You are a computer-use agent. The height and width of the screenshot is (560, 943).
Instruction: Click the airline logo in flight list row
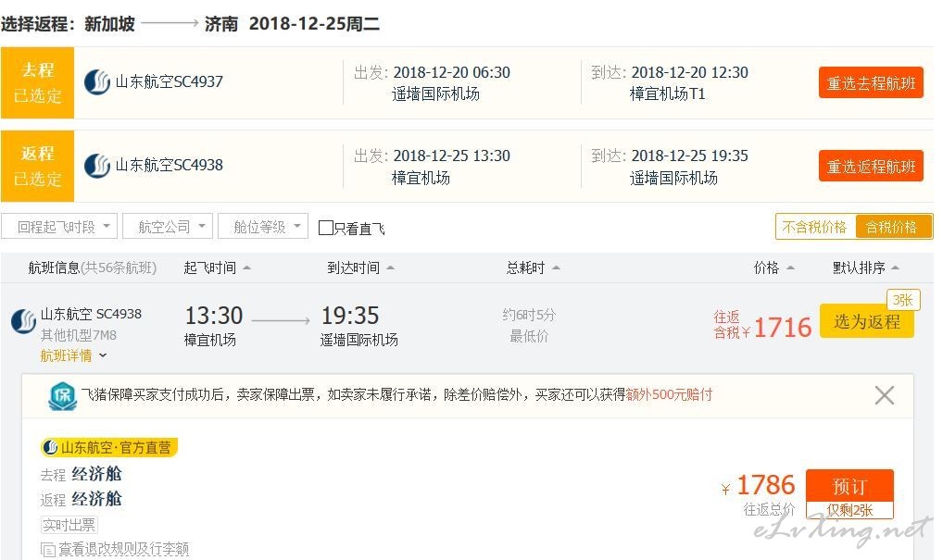pos(24,321)
